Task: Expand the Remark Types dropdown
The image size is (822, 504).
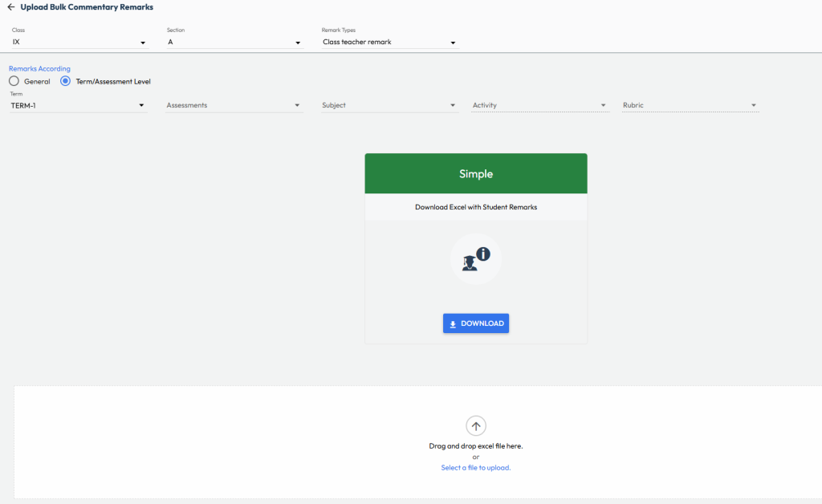Action: [389, 42]
